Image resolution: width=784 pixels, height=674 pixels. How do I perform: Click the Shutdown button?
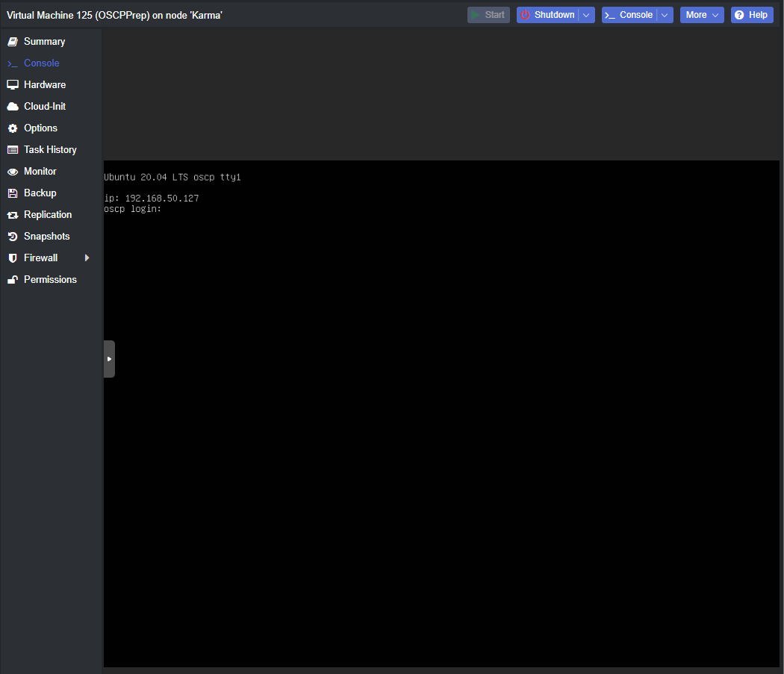point(548,15)
